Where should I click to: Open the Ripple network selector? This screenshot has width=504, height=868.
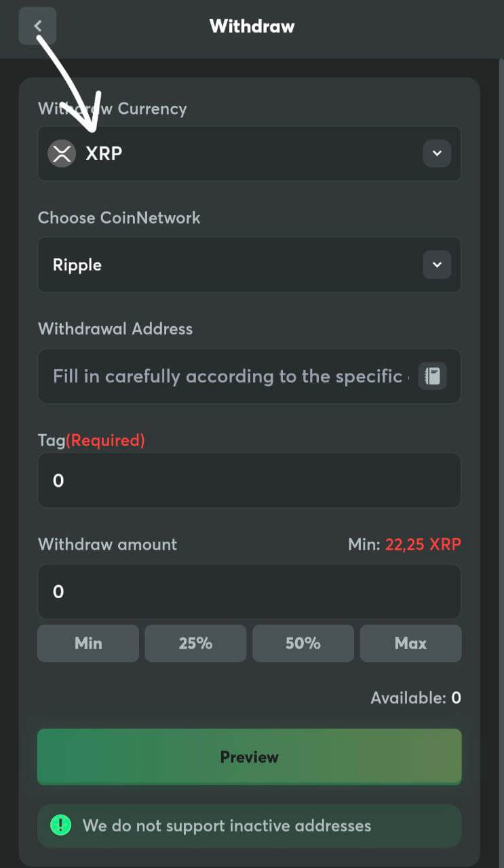(249, 264)
